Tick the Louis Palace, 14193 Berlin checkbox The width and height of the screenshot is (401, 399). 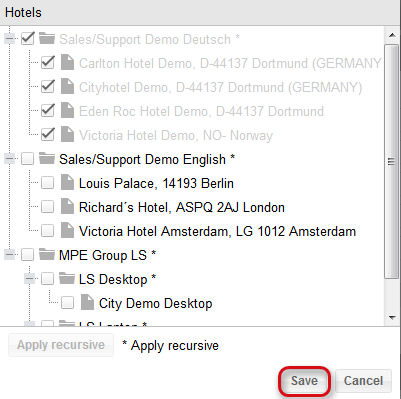pyautogui.click(x=47, y=183)
